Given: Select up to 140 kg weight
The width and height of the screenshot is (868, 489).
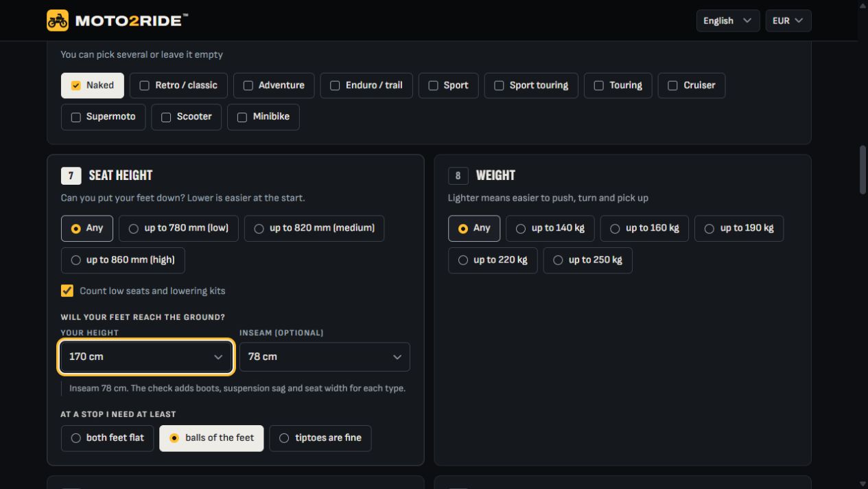Looking at the screenshot, I should coord(550,229).
